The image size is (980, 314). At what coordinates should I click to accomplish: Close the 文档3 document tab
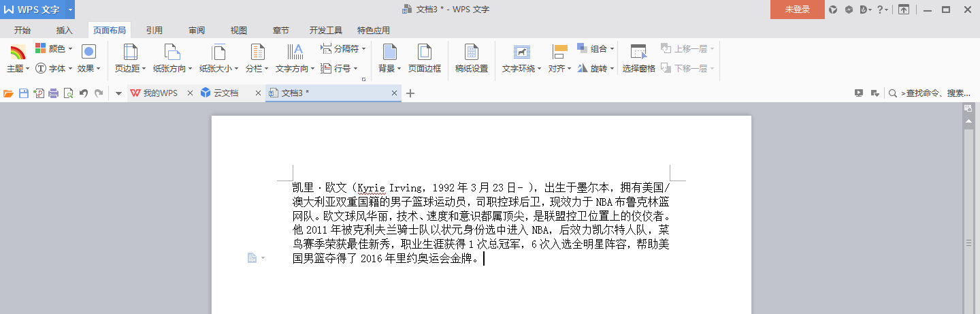coord(395,93)
